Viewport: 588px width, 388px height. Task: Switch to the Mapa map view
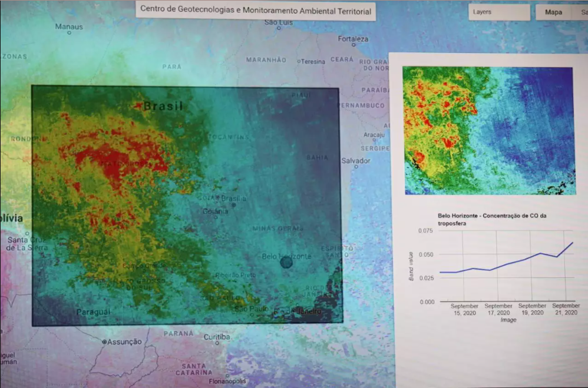pos(553,12)
